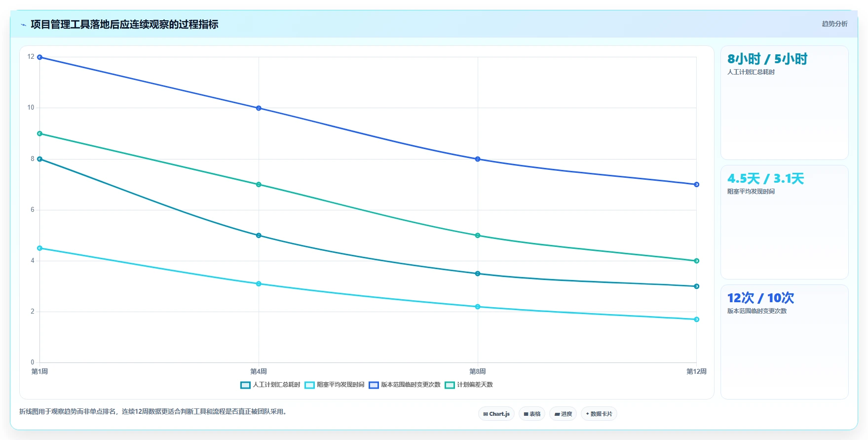Click the panel title 项目管理工具落地后应连续观察的过程指标
The width and height of the screenshot is (868, 440).
pos(124,25)
